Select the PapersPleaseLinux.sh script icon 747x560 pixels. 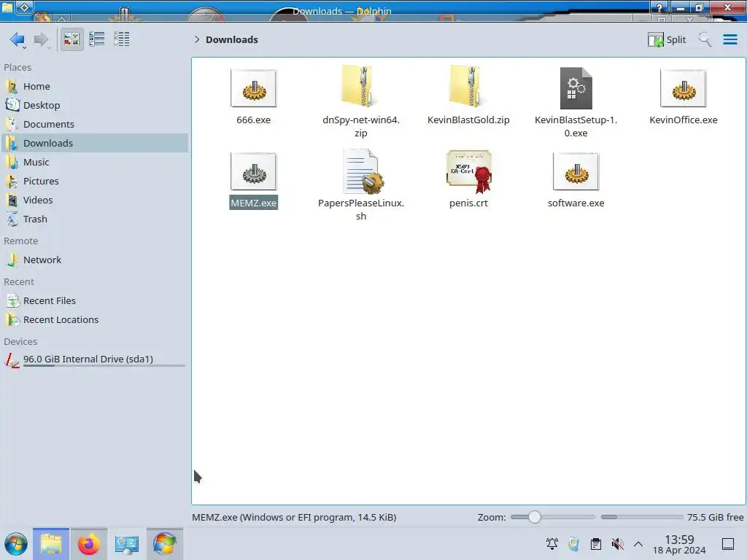tap(363, 171)
